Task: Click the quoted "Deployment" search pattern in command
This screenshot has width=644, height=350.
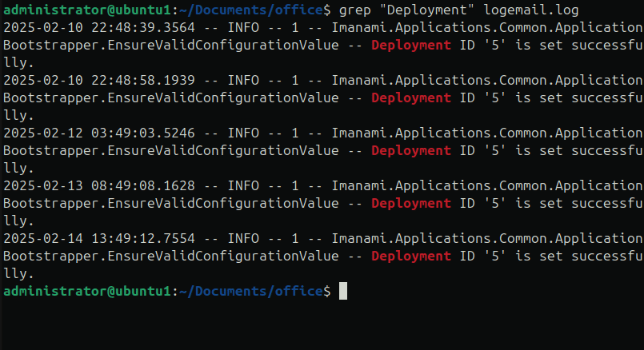Action: pyautogui.click(x=427, y=10)
